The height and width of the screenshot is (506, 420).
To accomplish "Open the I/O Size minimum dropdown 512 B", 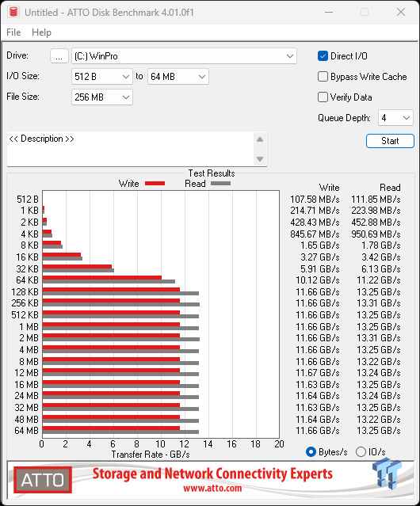I will [102, 77].
